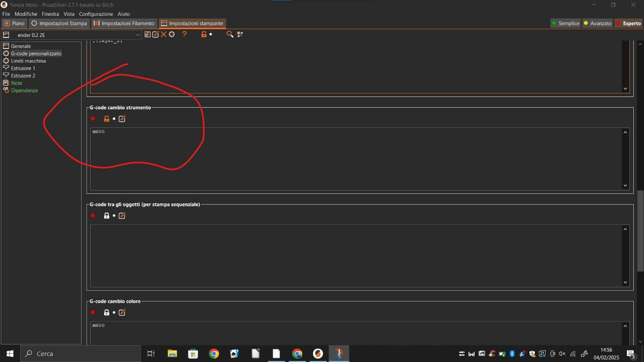644x362 pixels.
Task: Switch to Esperto mode
Action: pos(629,23)
